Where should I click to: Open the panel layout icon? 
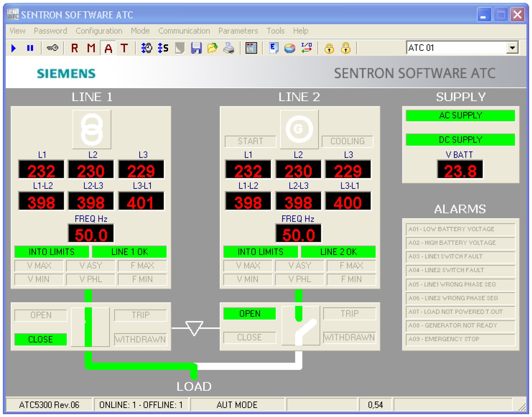[x=251, y=48]
